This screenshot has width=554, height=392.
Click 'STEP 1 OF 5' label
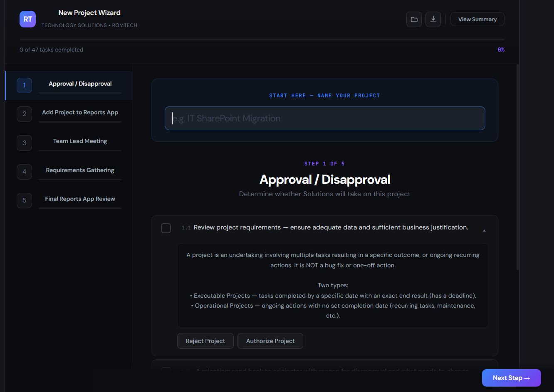pyautogui.click(x=324, y=164)
